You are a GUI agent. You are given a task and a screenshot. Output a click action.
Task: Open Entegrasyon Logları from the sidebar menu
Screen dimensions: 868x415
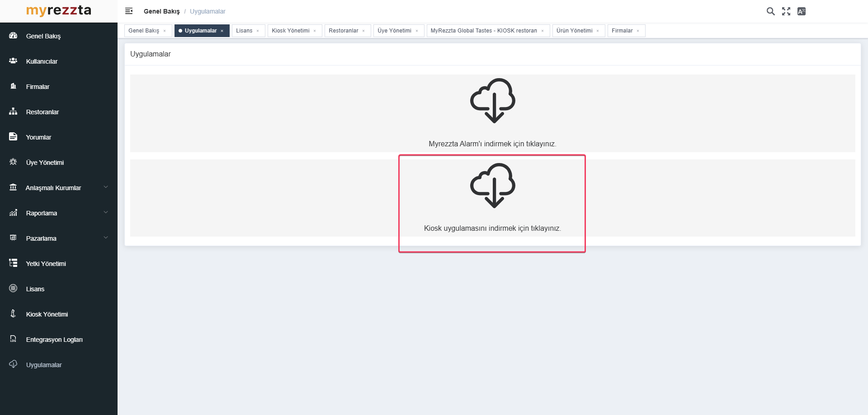pyautogui.click(x=59, y=339)
